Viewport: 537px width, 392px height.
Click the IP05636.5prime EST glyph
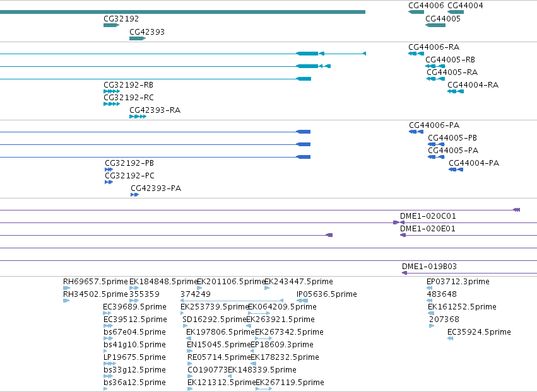pyautogui.click(x=302, y=301)
